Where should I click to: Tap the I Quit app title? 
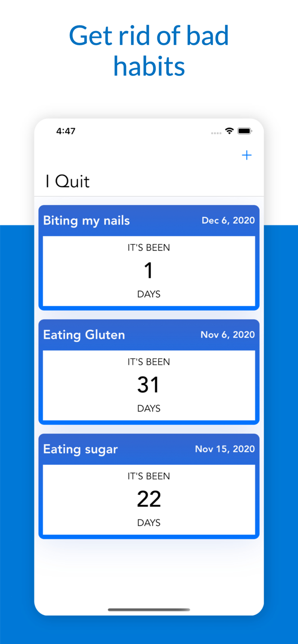point(67,181)
